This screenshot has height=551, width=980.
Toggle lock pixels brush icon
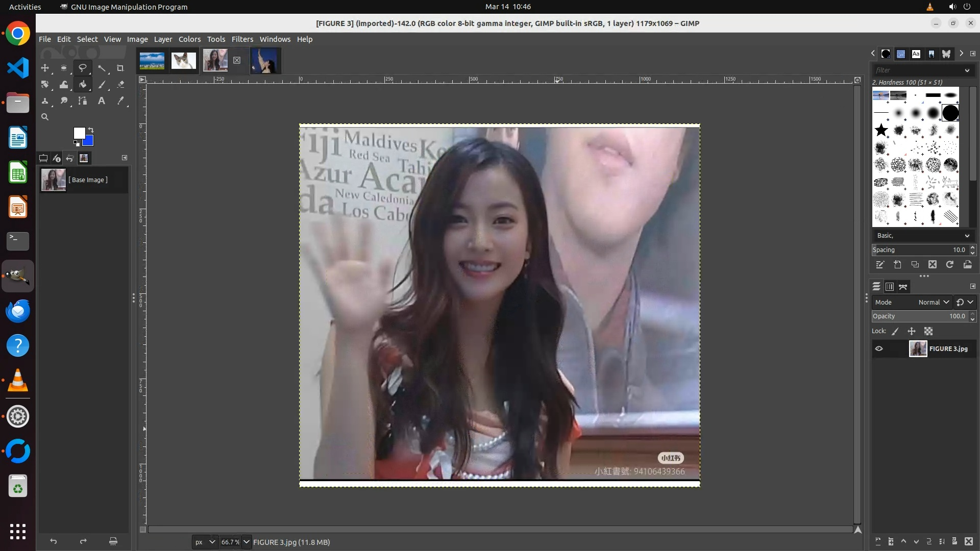(895, 331)
